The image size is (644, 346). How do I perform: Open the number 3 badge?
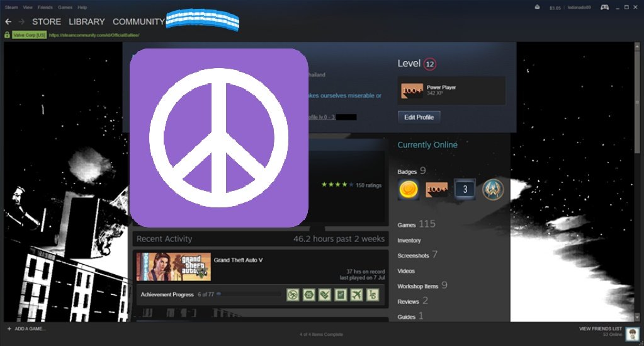tap(465, 189)
